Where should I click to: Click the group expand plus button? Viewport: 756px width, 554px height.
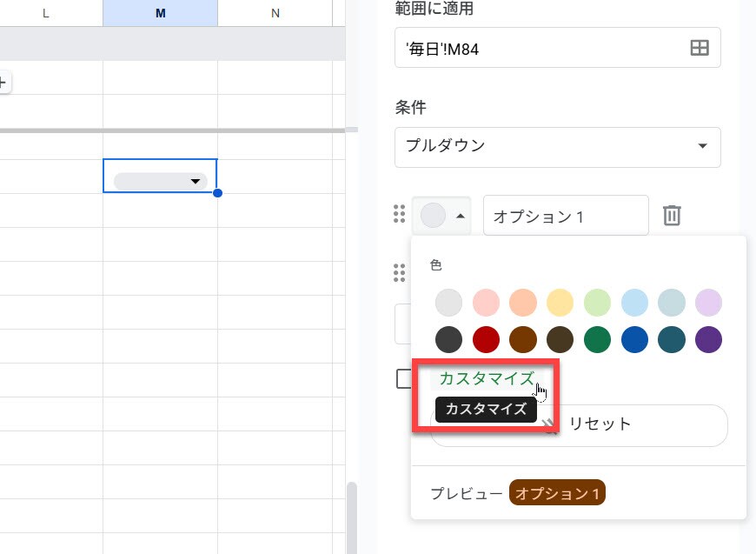tap(3, 83)
